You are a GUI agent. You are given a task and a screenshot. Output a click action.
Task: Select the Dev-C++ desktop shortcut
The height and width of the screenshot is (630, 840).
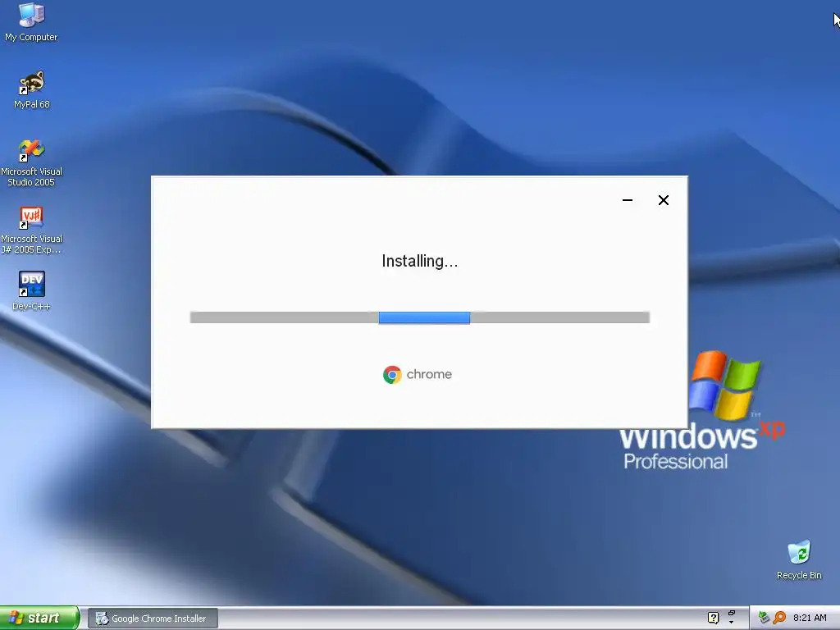[32, 291]
